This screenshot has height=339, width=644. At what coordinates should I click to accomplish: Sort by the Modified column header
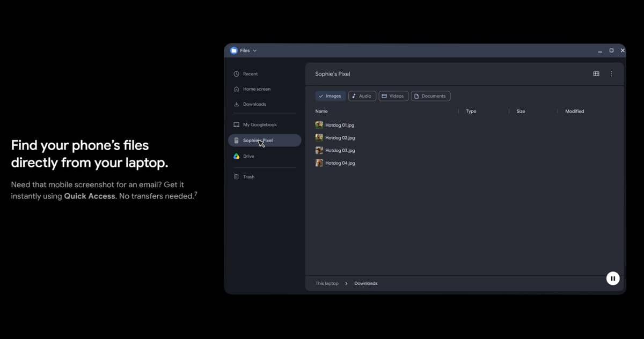(575, 111)
